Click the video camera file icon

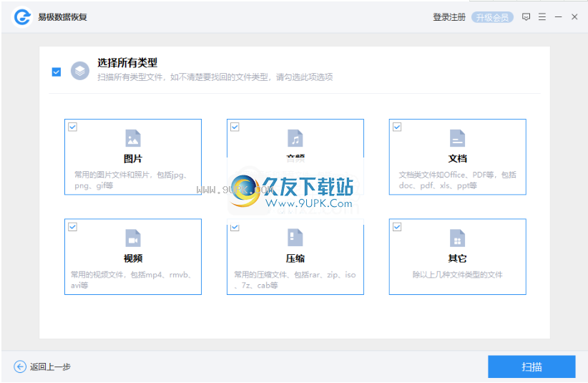click(x=133, y=238)
